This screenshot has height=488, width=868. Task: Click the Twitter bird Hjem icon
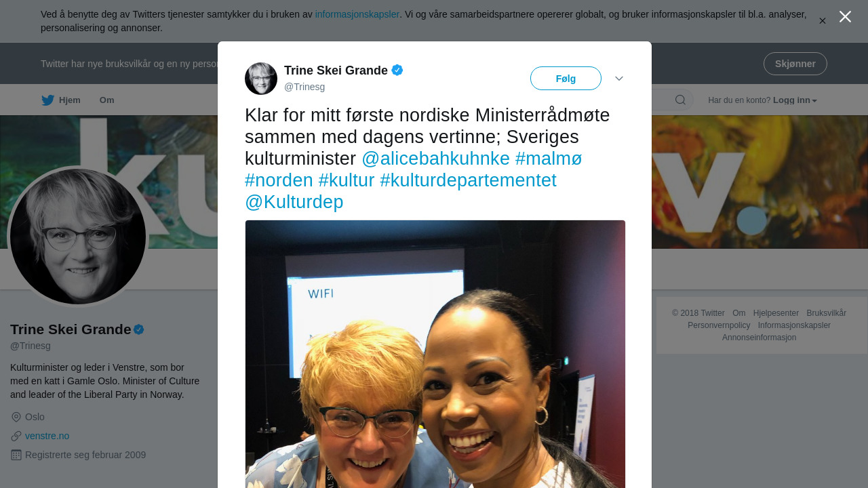[x=47, y=100]
